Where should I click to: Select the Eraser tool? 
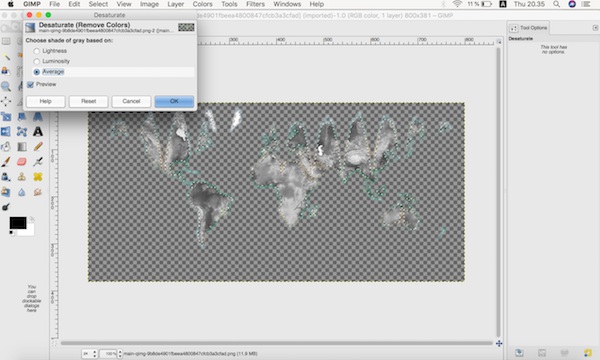click(x=22, y=162)
